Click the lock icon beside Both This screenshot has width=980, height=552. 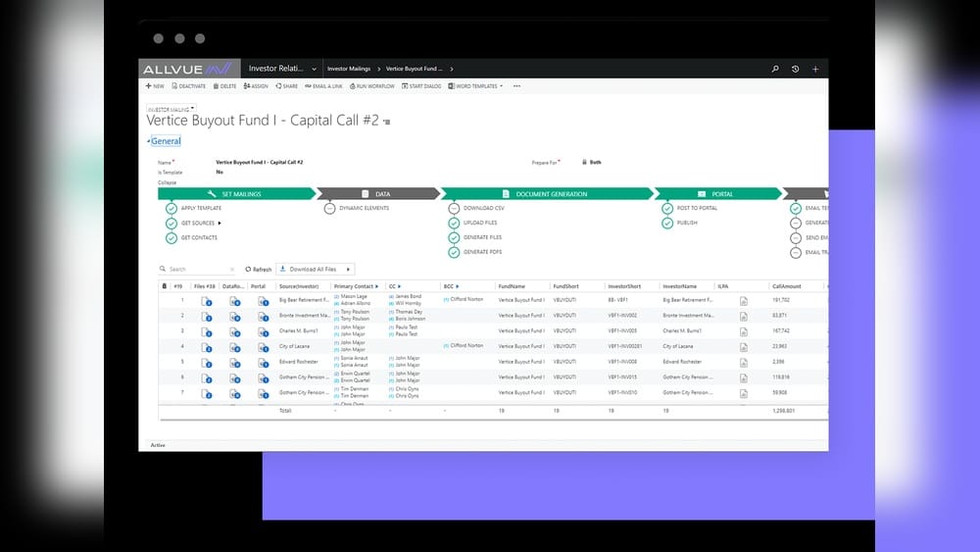(584, 162)
